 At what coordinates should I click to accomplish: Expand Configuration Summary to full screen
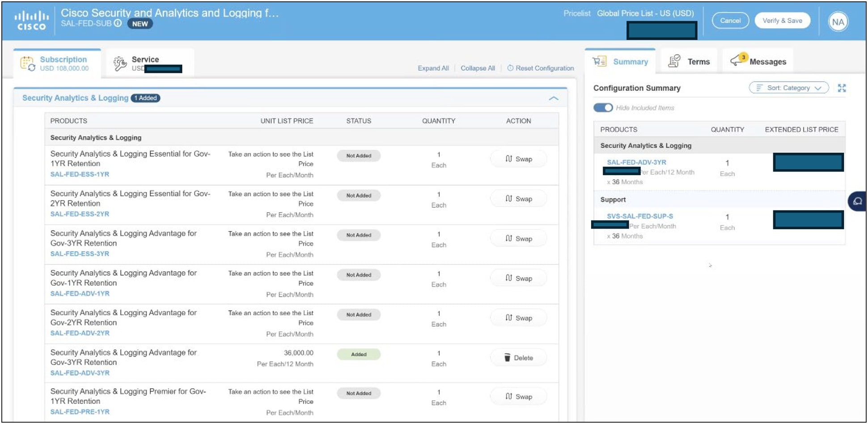click(842, 88)
